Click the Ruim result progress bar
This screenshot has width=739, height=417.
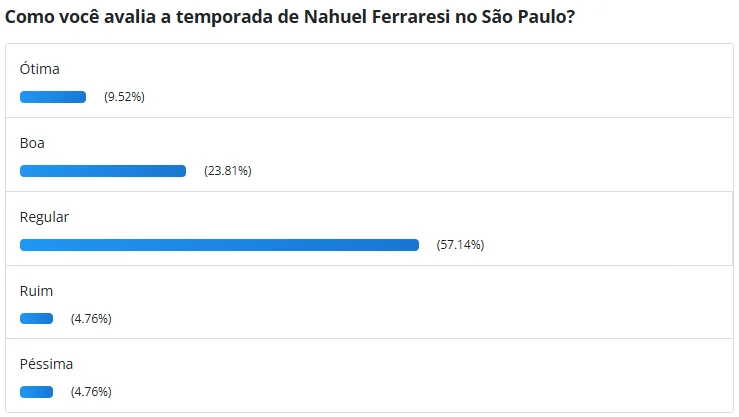click(36, 319)
